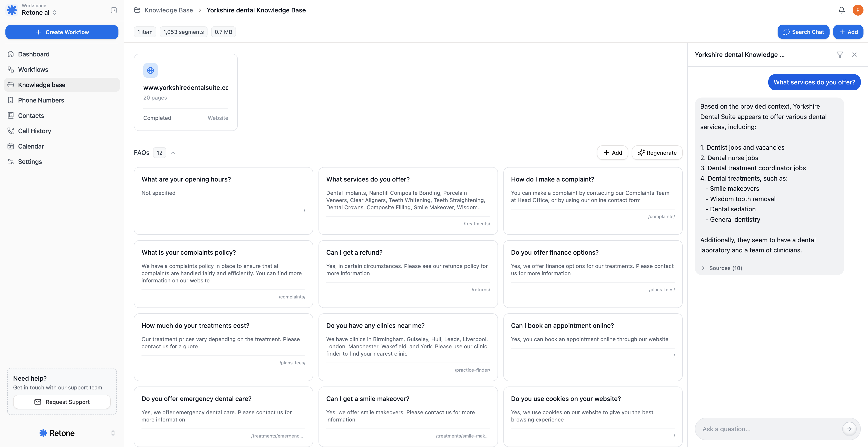This screenshot has height=447, width=868.
Task: Navigate to Knowledge Base breadcrumb
Action: [168, 10]
